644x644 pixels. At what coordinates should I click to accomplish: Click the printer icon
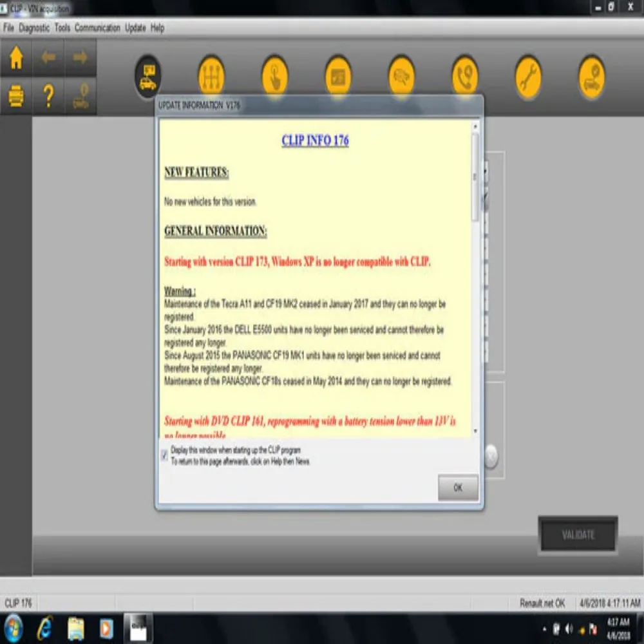pos(16,96)
